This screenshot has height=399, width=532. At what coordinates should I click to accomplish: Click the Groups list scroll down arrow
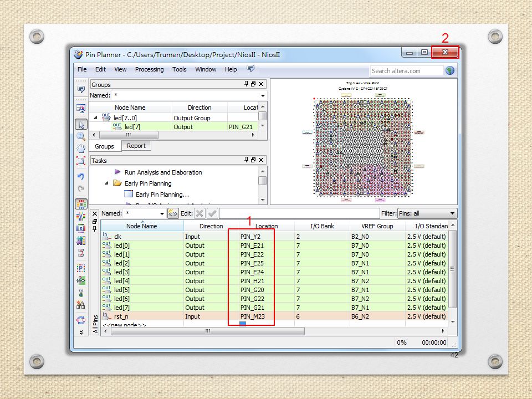pos(263,126)
